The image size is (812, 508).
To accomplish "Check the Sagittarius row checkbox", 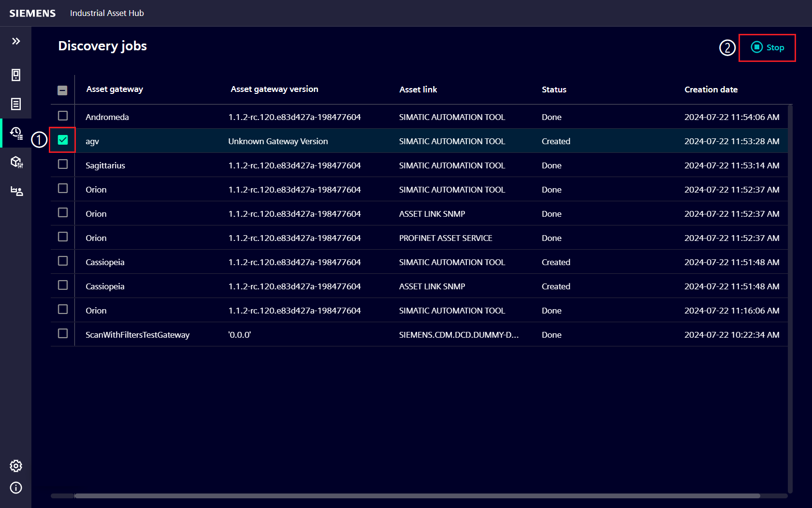I will click(63, 164).
